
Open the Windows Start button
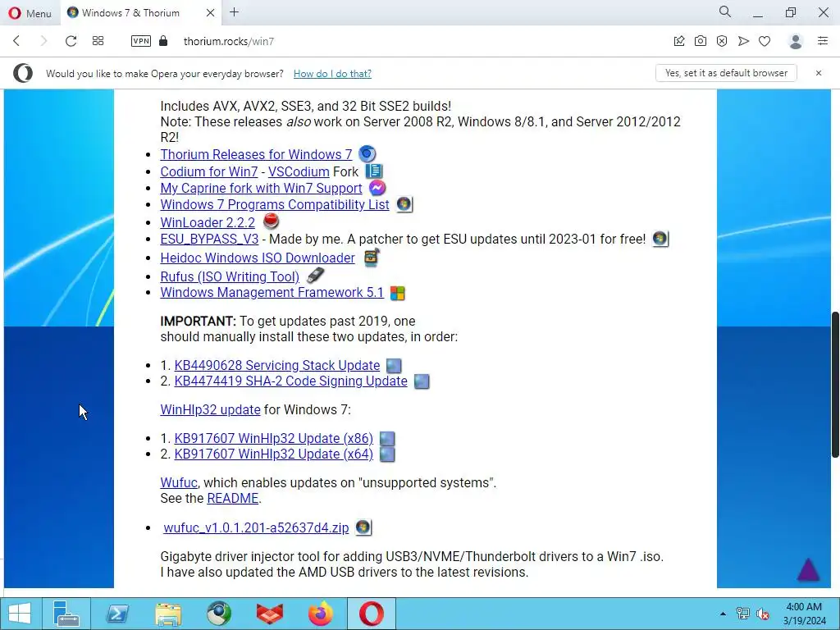[x=20, y=614]
